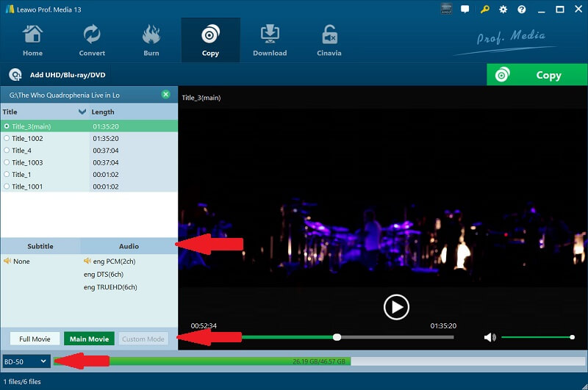This screenshot has width=588, height=390.
Task: Click the disc path G:\The Who Quadrophenia
Action: pos(64,95)
